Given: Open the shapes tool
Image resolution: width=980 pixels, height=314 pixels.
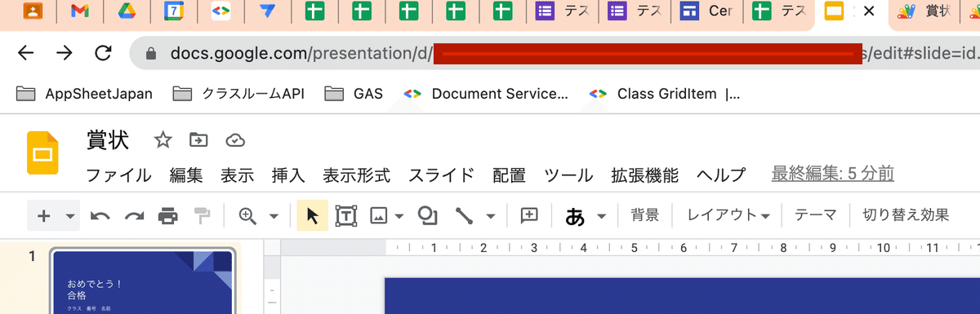Looking at the screenshot, I should pos(428,216).
